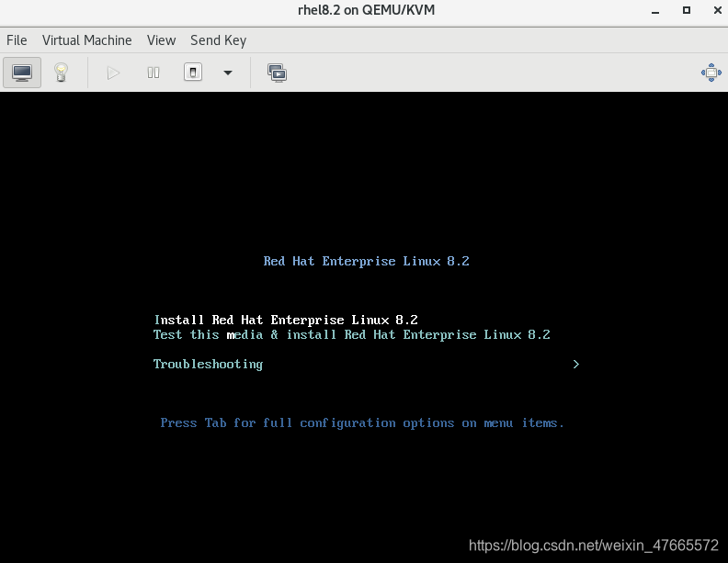
Task: Select Test this media & install entry
Action: pos(351,335)
